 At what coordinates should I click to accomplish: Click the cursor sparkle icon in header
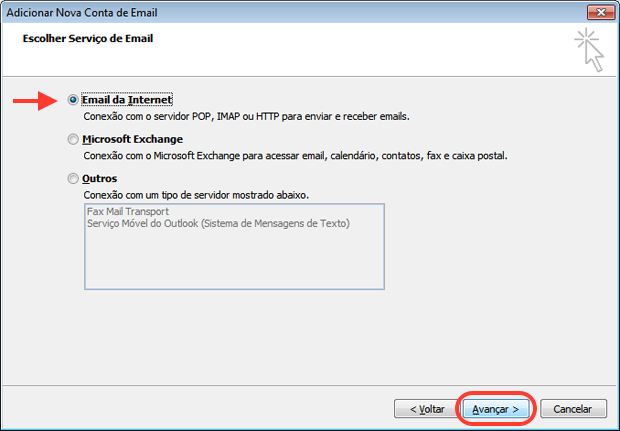tap(589, 50)
